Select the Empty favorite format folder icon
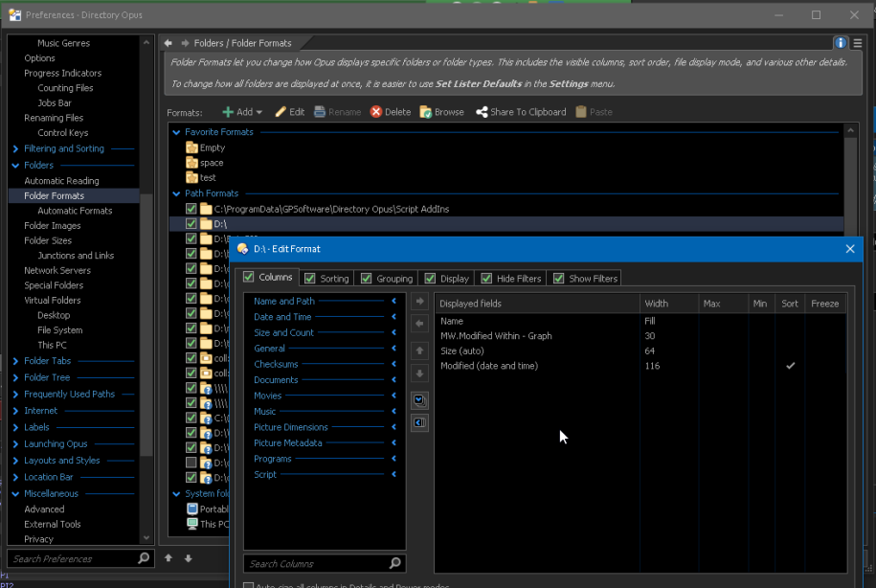The image size is (876, 588). [x=191, y=147]
